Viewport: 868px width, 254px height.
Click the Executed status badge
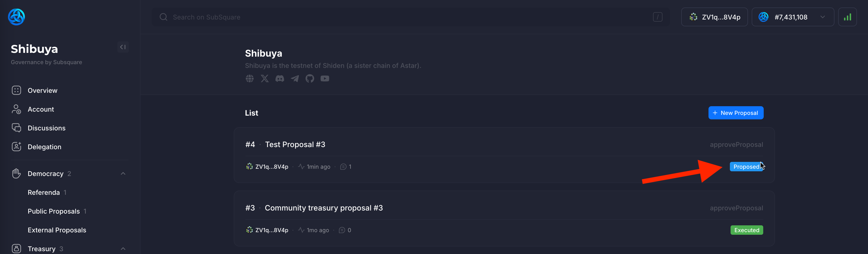click(x=747, y=230)
